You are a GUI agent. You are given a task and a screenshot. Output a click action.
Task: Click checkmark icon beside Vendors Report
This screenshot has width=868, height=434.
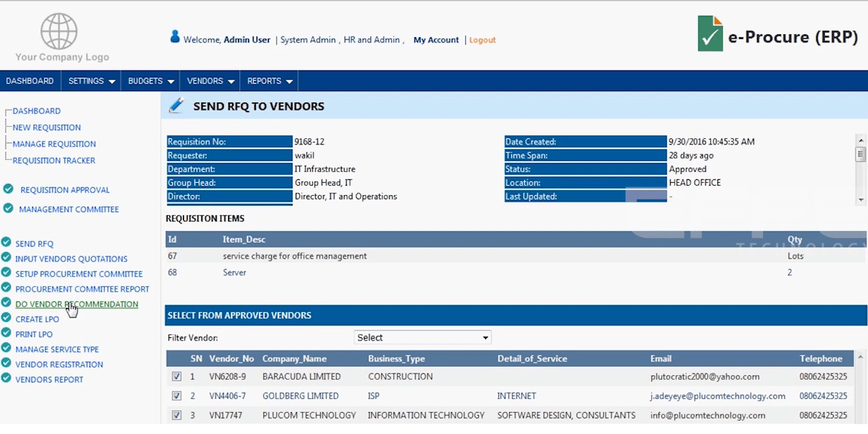pos(6,378)
